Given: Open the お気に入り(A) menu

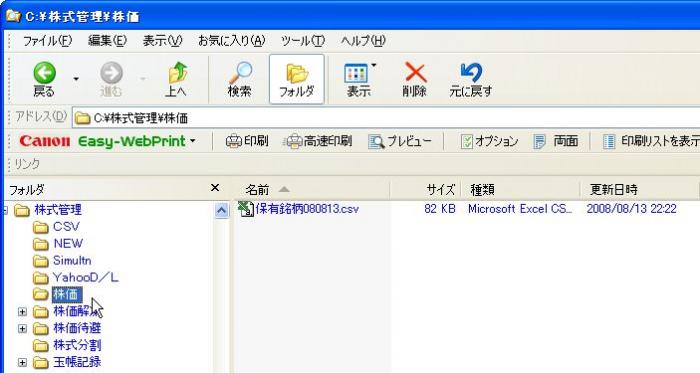Looking at the screenshot, I should [232, 41].
